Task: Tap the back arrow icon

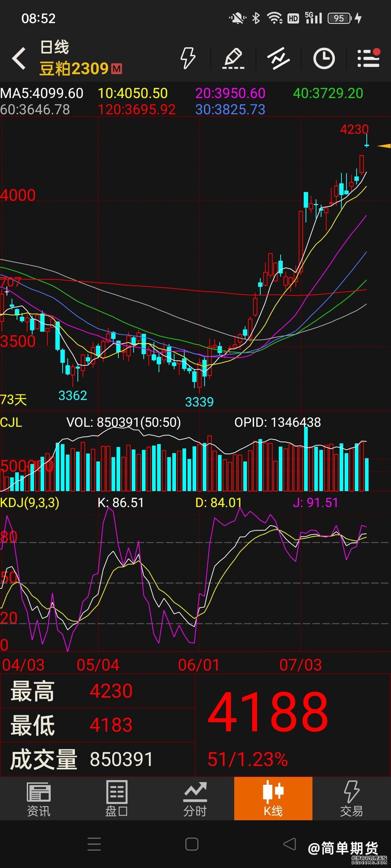Action: point(19,58)
